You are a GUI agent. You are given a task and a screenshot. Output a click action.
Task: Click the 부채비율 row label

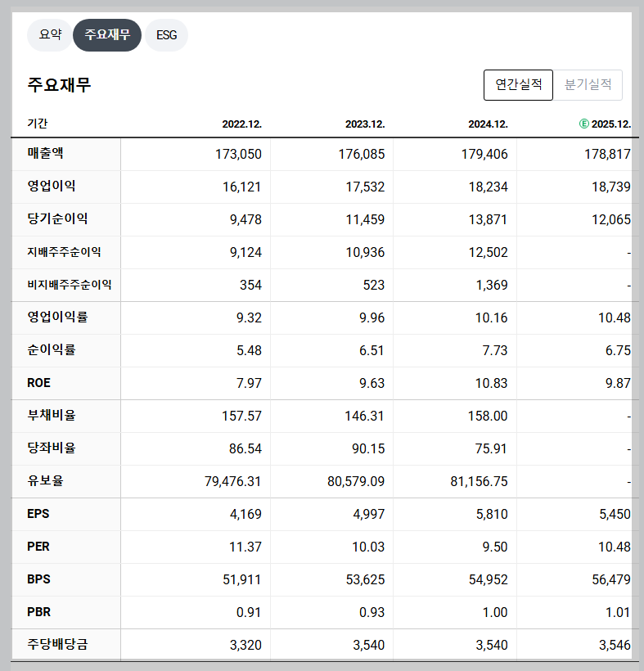(x=49, y=416)
